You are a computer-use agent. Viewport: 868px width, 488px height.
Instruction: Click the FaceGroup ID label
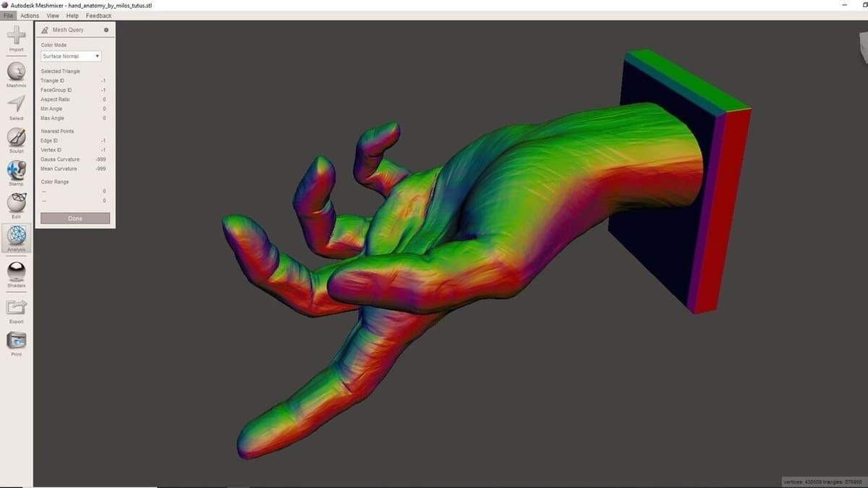pos(56,90)
